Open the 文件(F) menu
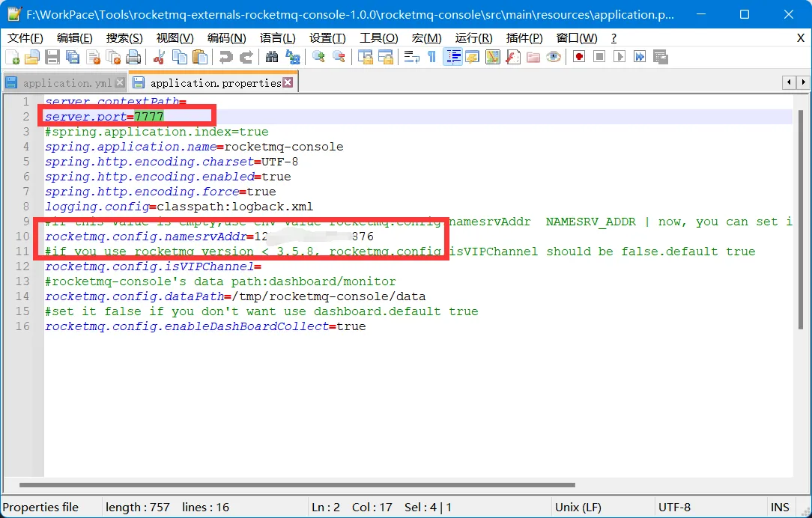The height and width of the screenshot is (518, 812). coord(25,38)
